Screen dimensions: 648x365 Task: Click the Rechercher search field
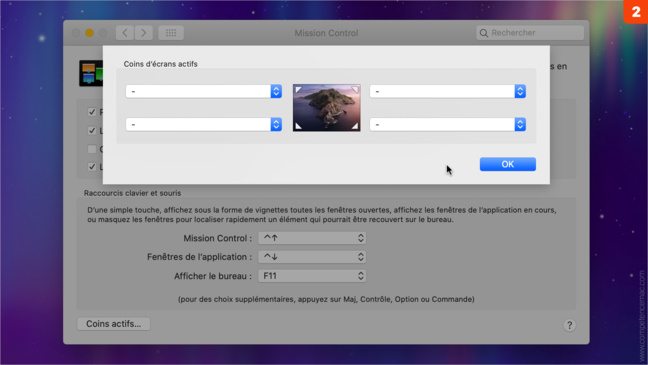tap(530, 33)
